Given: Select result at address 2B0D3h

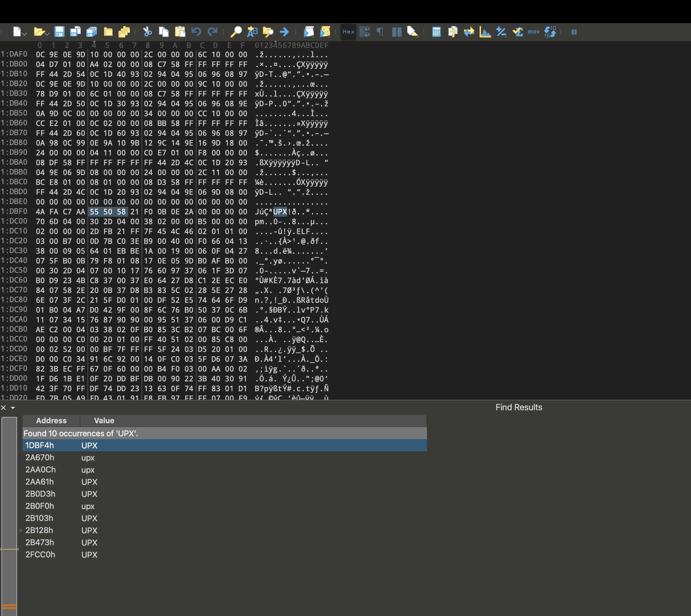Looking at the screenshot, I should point(225,494).
